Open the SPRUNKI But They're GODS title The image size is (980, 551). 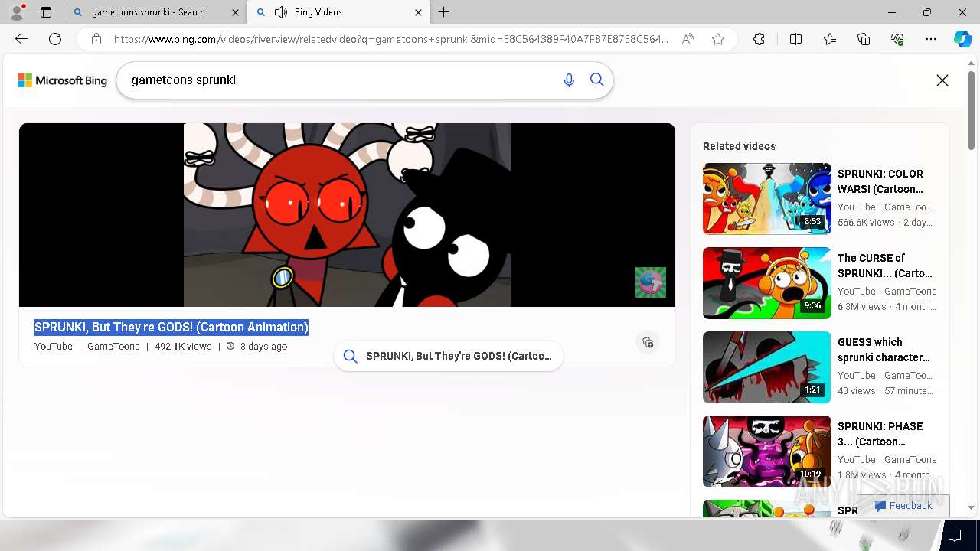171,328
